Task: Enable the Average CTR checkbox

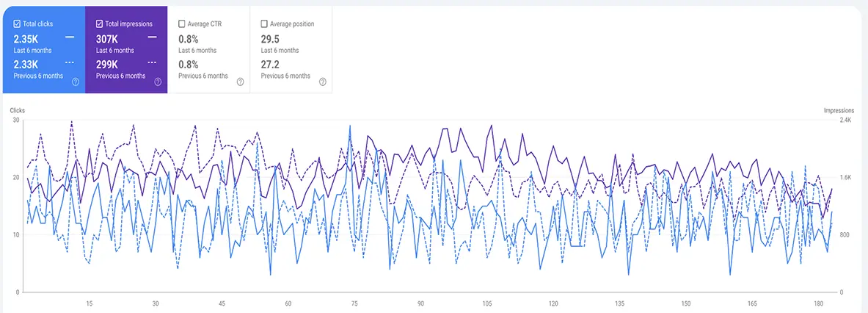Action: [182, 24]
